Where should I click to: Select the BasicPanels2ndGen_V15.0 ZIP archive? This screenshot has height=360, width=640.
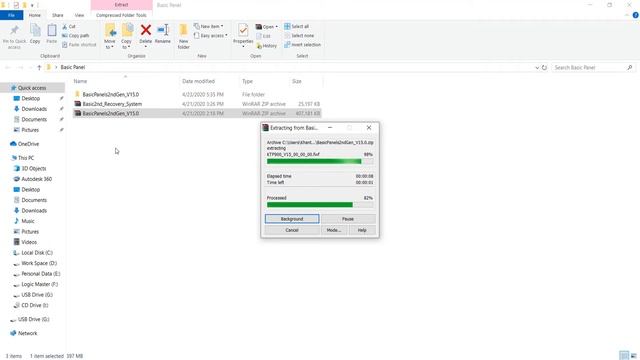(x=198, y=113)
